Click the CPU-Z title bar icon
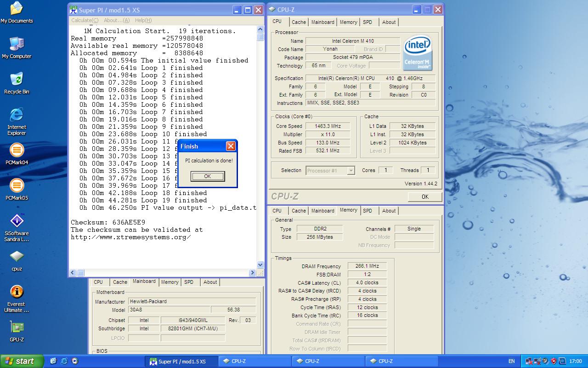The image size is (588, 368). pos(272,9)
